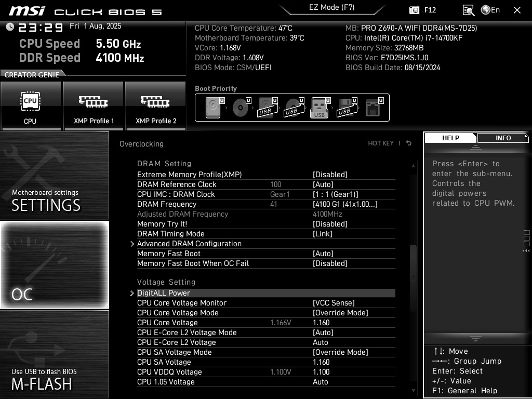Screen dimensions: 532x399
Task: Click the CREATOR GENIE label
Action: (x=32, y=75)
